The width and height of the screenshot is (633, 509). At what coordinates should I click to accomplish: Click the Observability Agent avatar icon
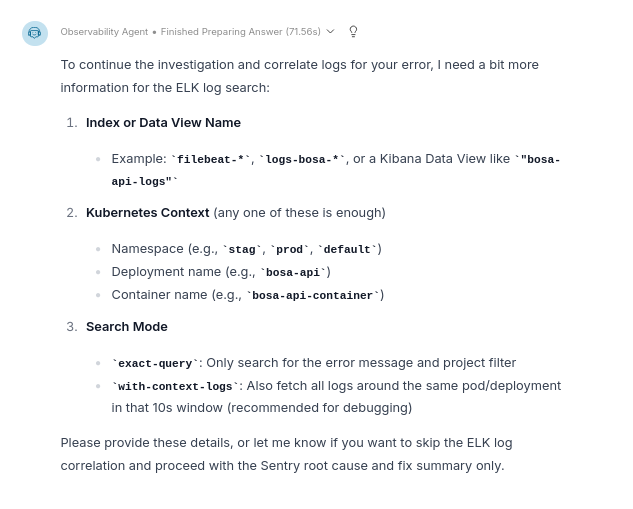35,33
